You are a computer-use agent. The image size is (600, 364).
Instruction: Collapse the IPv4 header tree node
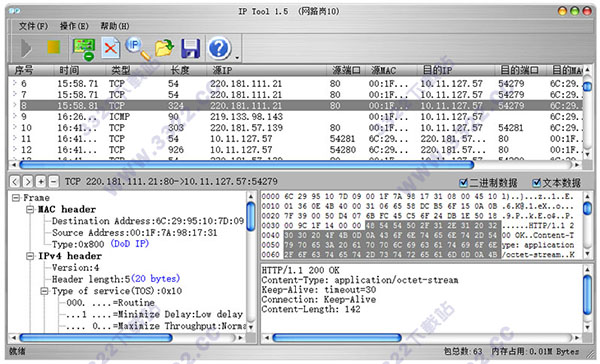point(30,256)
